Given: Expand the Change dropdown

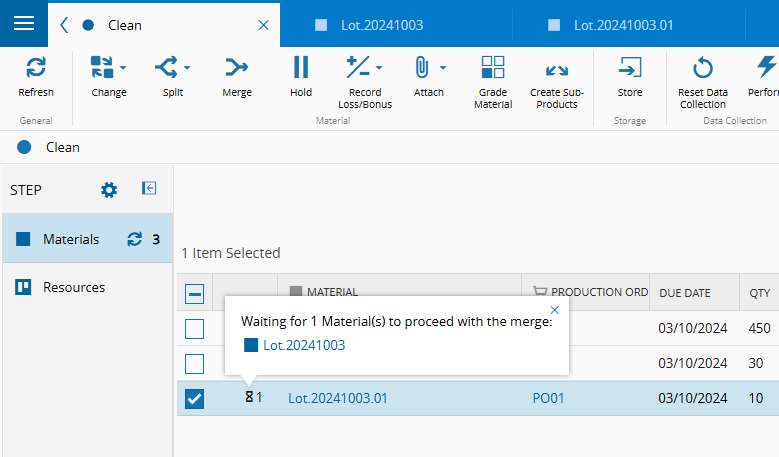Looking at the screenshot, I should click(x=123, y=68).
